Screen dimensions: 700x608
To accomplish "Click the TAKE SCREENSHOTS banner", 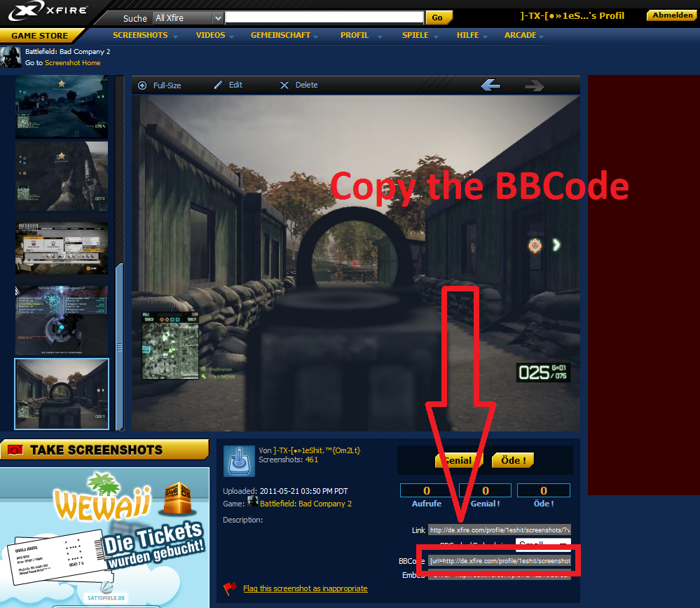I will (x=104, y=450).
